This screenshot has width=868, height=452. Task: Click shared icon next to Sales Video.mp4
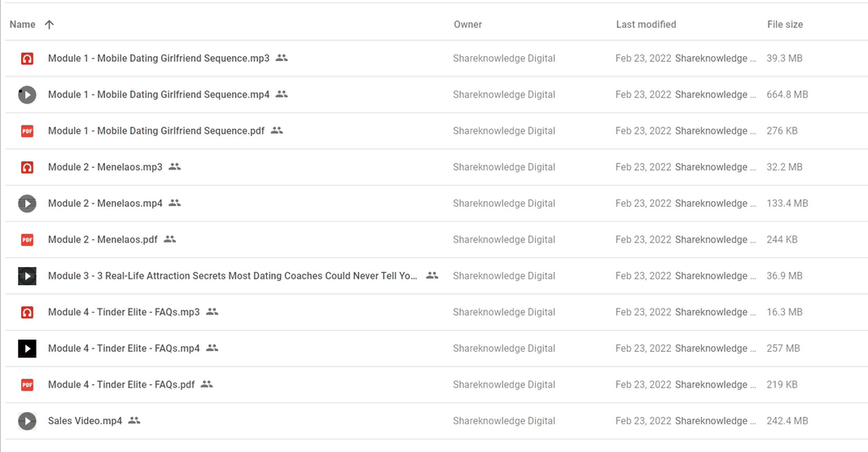tap(134, 421)
